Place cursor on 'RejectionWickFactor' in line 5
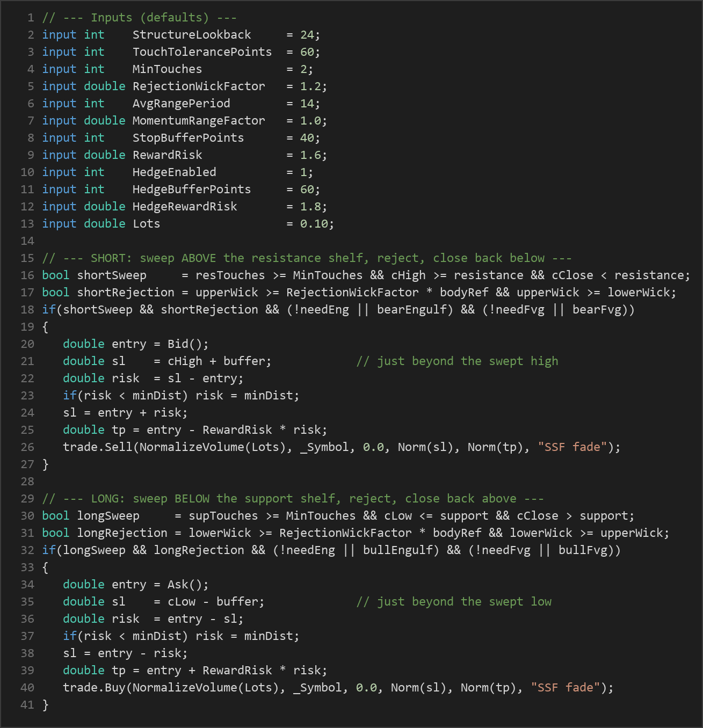Image resolution: width=703 pixels, height=728 pixels. pyautogui.click(x=199, y=86)
